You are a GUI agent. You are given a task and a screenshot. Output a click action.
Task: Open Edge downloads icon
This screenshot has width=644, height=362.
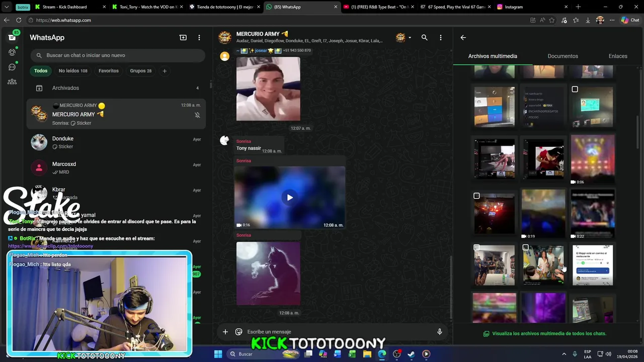tap(588, 20)
